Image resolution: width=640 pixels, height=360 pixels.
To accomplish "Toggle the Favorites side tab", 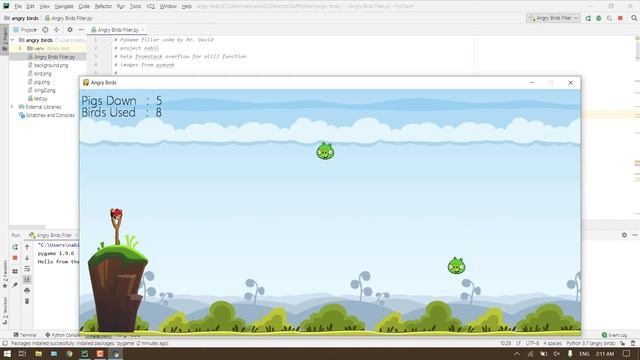I will (5, 274).
